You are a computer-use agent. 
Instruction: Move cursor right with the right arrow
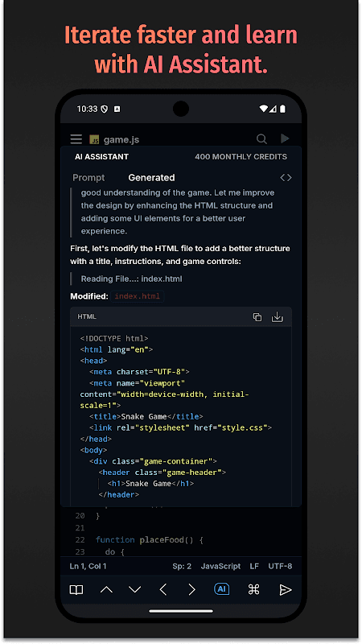pos(191,590)
